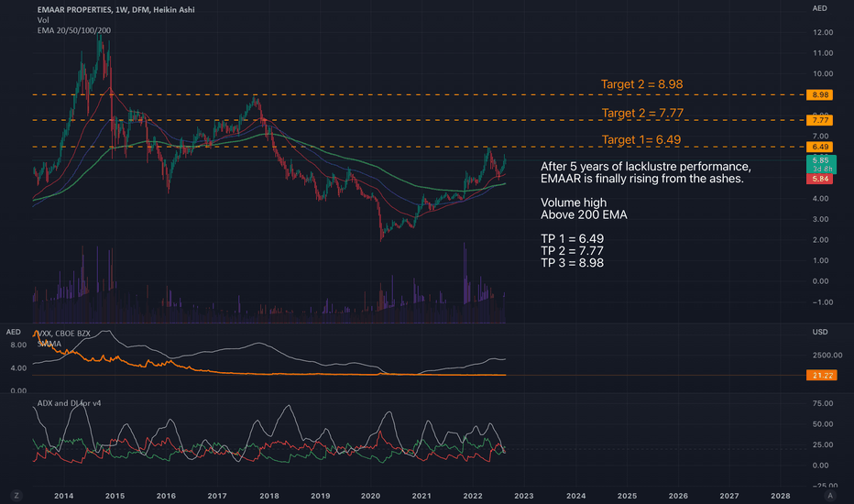
Task: Open the USD currency selector on the VXX pane
Action: click(820, 332)
